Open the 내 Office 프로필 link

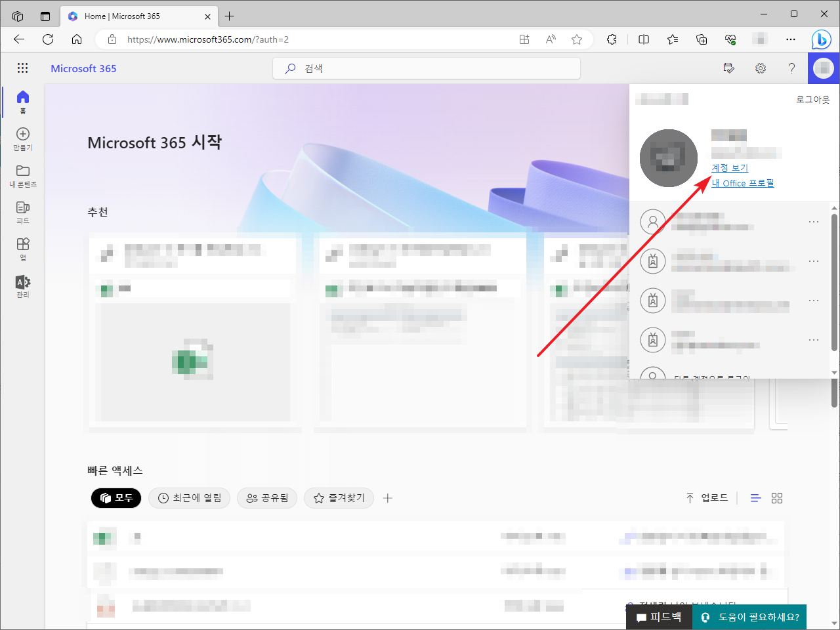tap(743, 183)
